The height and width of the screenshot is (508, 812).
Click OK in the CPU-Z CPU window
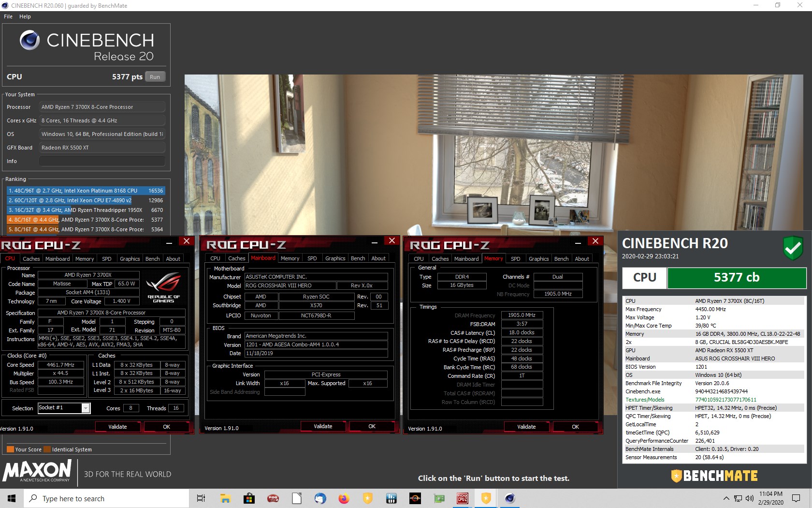(166, 427)
